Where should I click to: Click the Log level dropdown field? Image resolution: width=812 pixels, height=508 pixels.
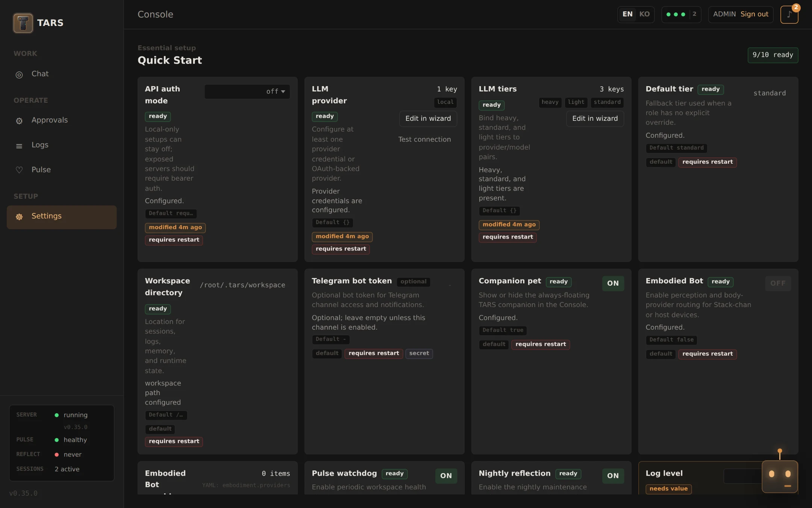742,476
